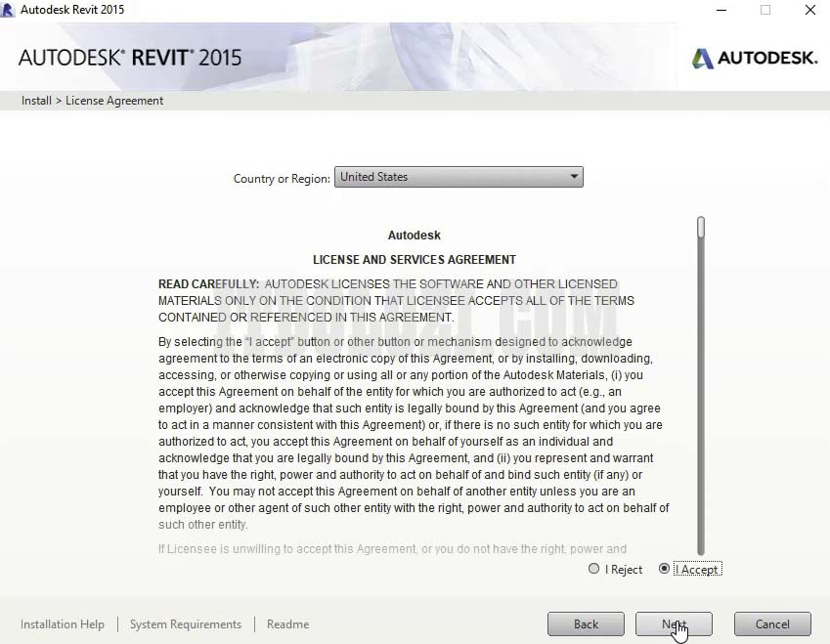Click the Revit icon in the title bar

(10, 10)
